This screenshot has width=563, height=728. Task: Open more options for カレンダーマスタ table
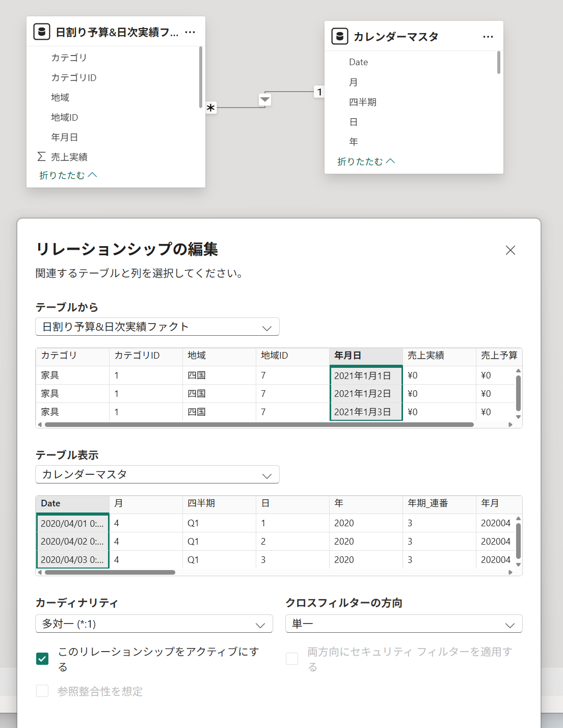click(488, 37)
